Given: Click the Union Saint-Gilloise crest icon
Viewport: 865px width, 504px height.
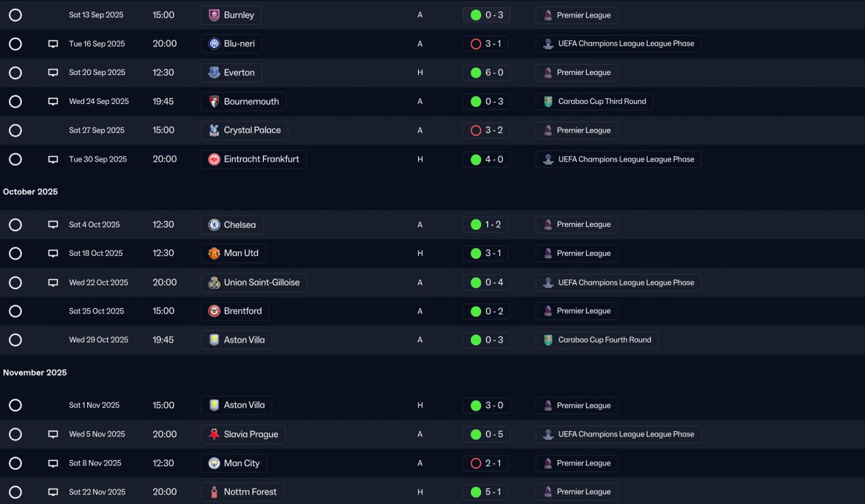Looking at the screenshot, I should [x=214, y=282].
